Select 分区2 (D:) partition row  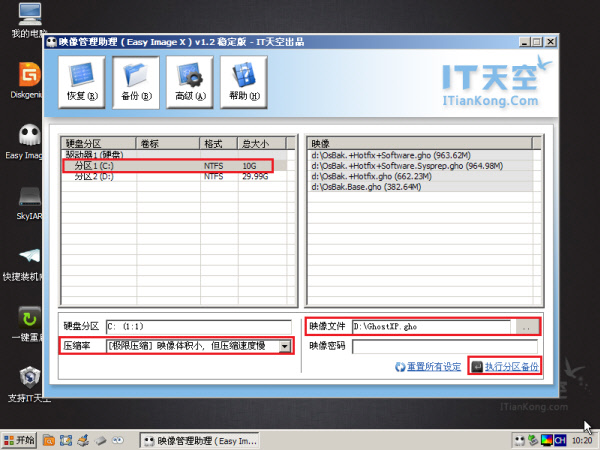coord(174,176)
